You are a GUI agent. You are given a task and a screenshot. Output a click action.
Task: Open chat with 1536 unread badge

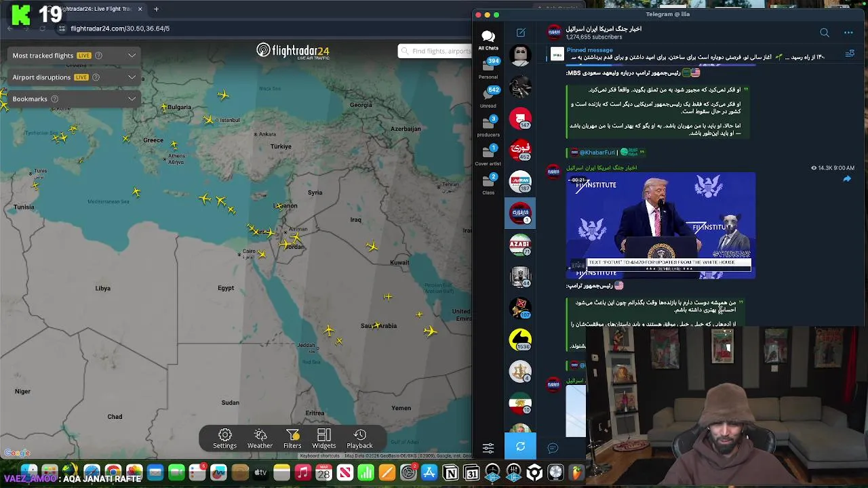coord(520,339)
